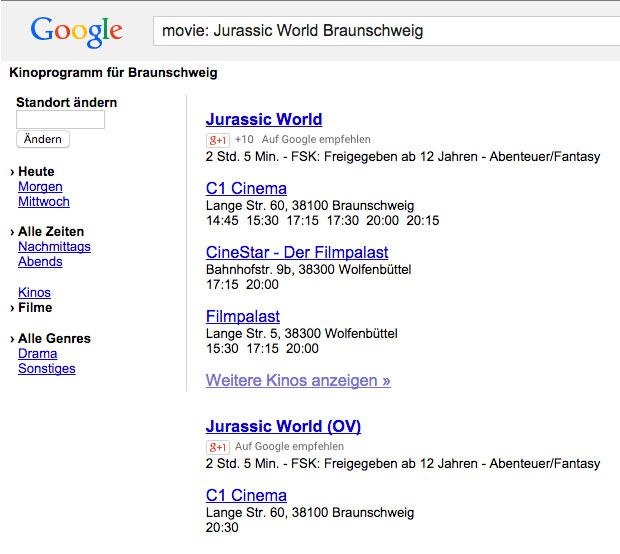Filter showtimes to Abends
Viewport: 620px width, 554px height.
[x=40, y=262]
